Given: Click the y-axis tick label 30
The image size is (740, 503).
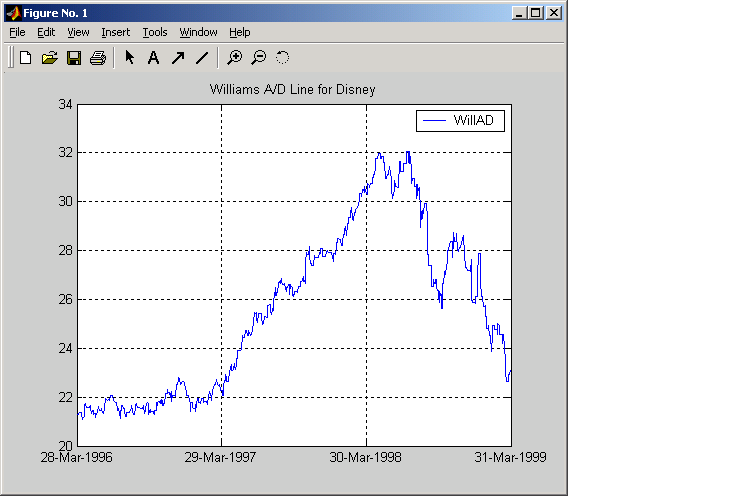Looking at the screenshot, I should (x=66, y=201).
